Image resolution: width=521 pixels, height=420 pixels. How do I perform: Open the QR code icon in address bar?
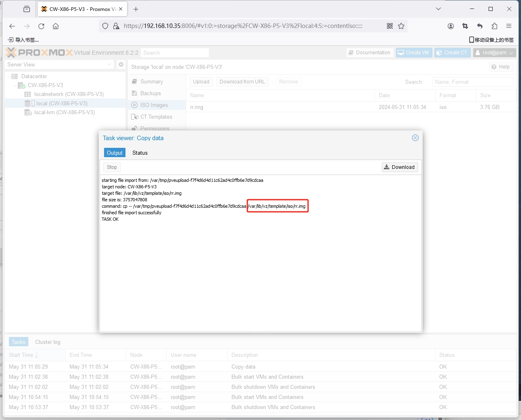click(x=390, y=26)
